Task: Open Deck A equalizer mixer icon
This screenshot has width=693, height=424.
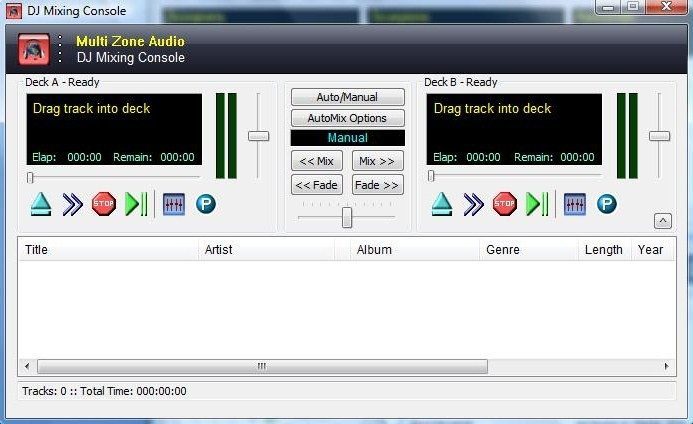Action: tap(174, 204)
